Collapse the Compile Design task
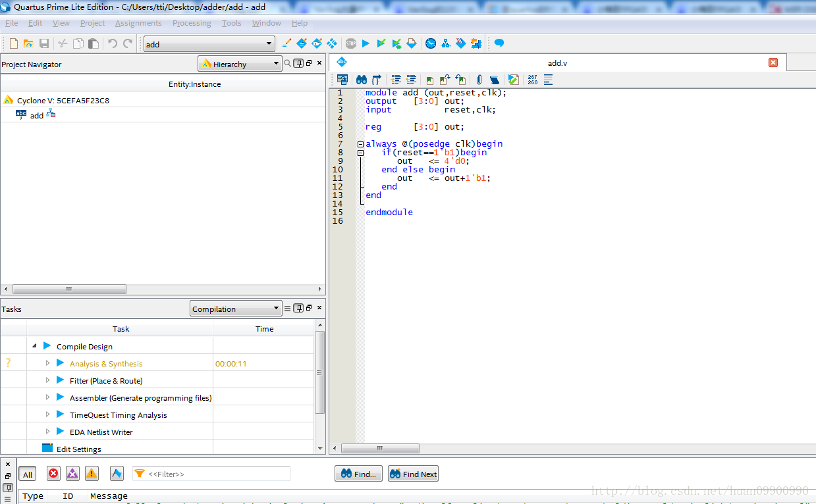 (x=34, y=345)
